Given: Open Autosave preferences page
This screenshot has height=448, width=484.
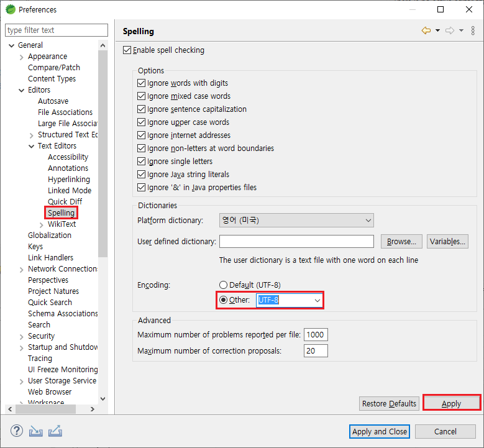Looking at the screenshot, I should tap(53, 101).
